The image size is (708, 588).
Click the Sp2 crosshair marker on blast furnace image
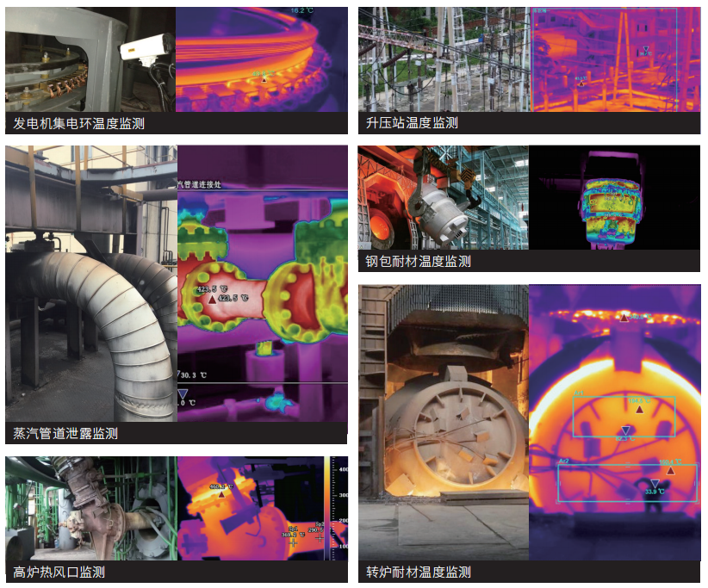[x=320, y=537]
